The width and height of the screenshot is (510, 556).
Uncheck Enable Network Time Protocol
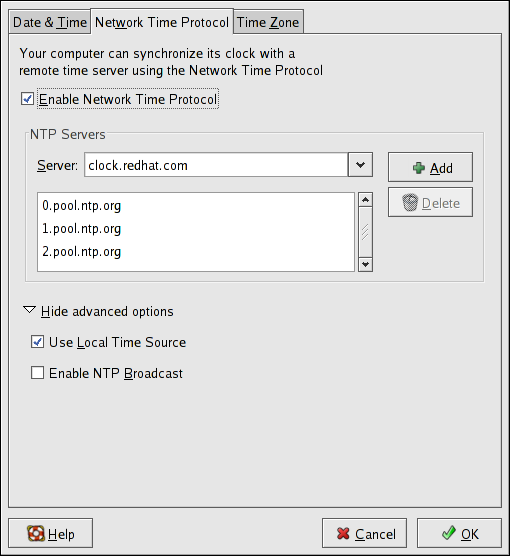click(x=27, y=99)
